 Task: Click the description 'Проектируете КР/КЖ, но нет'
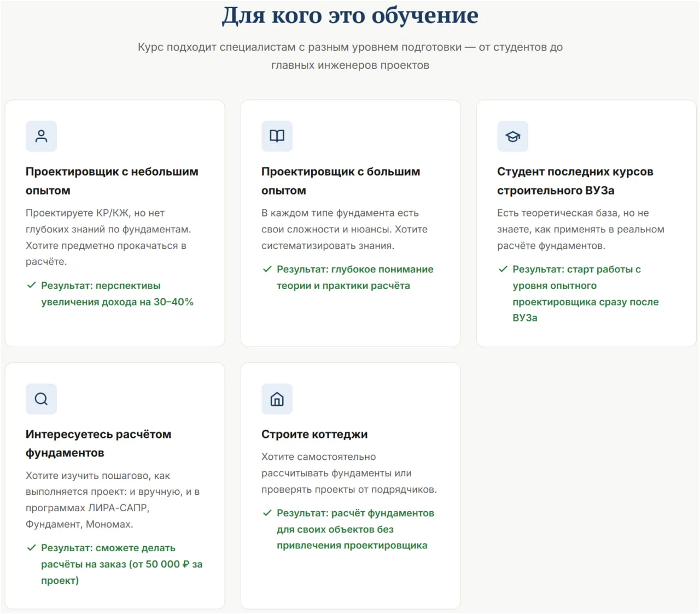108,237
